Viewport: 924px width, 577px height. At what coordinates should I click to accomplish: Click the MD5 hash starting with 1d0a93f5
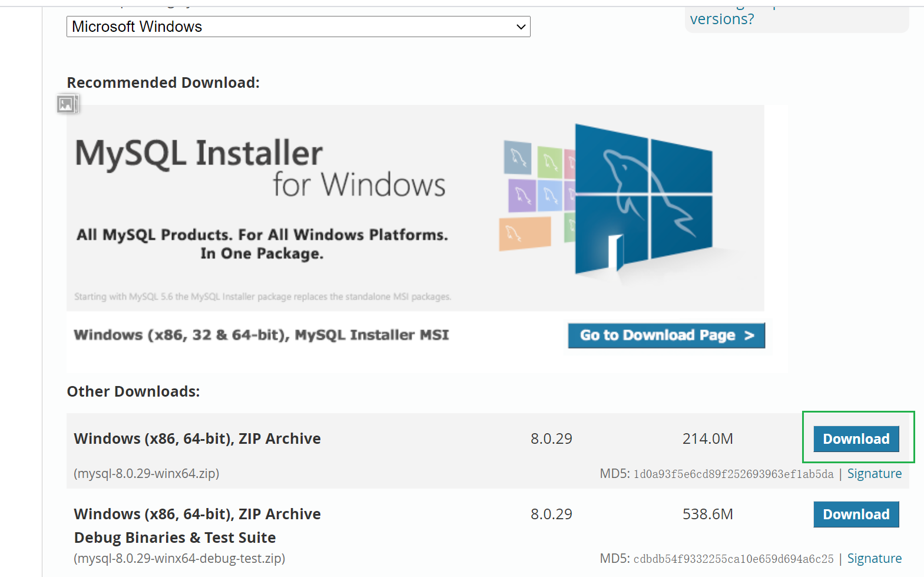(733, 474)
